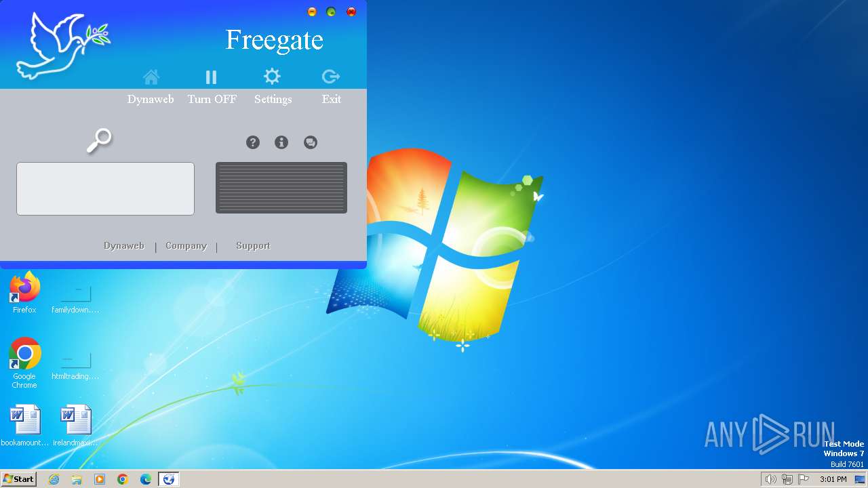Open the Windows Start menu
This screenshot has width=868, height=488.
18,479
